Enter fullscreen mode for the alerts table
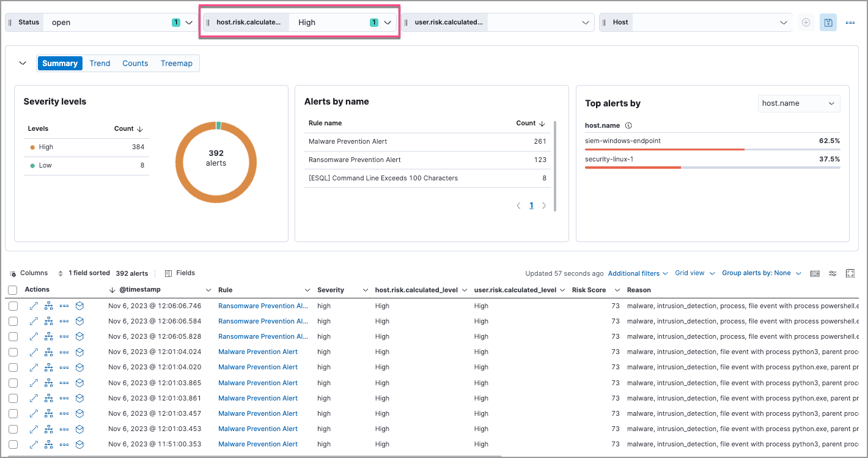868x458 pixels. tap(849, 273)
